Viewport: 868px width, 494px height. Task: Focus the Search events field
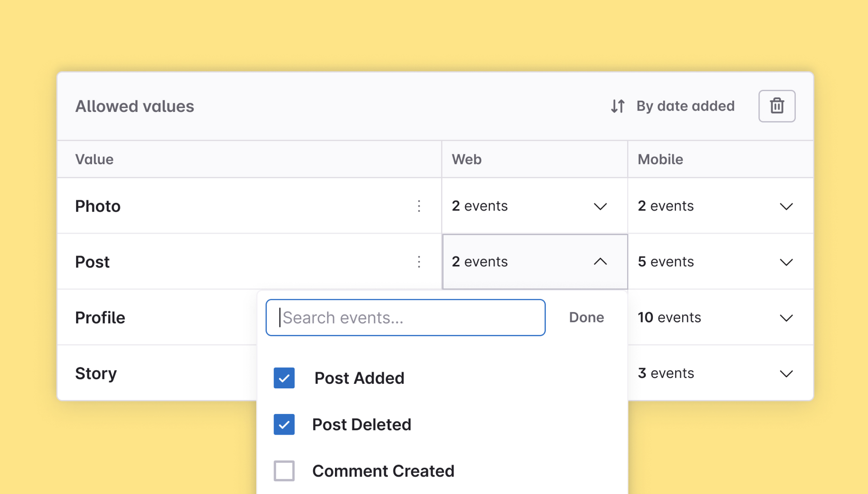405,318
